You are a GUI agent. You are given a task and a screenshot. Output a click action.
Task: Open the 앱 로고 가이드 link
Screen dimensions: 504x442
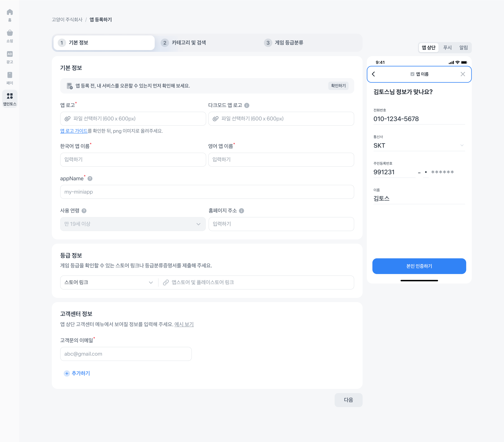click(74, 131)
